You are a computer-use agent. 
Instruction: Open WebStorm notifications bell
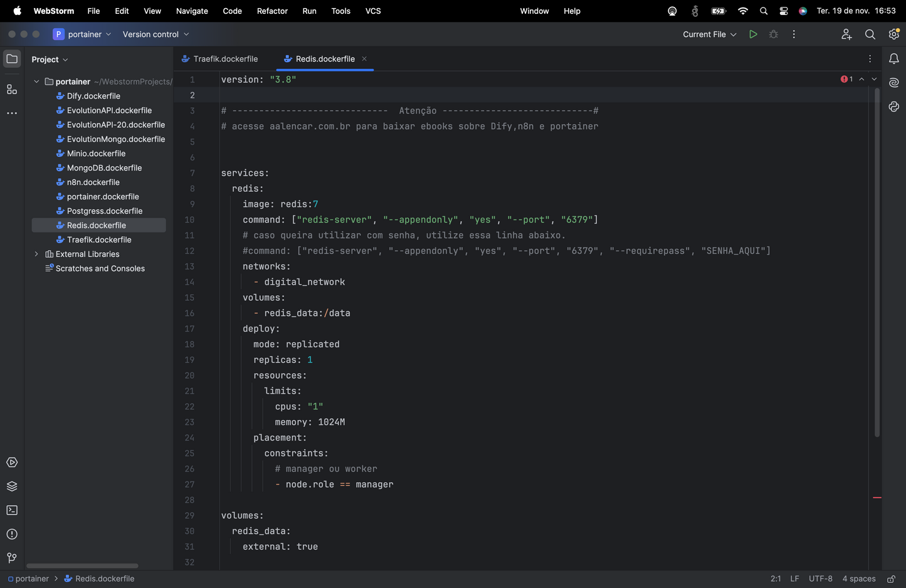tap(893, 58)
